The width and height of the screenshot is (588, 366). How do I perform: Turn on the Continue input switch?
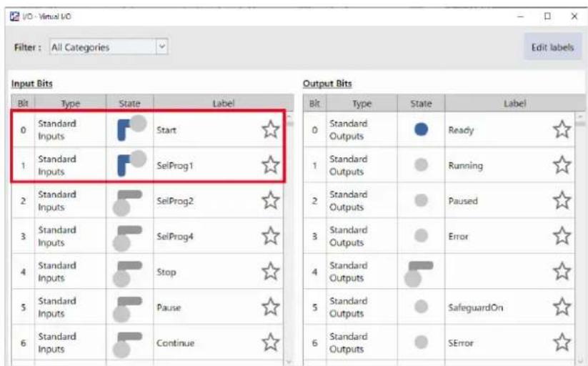127,345
